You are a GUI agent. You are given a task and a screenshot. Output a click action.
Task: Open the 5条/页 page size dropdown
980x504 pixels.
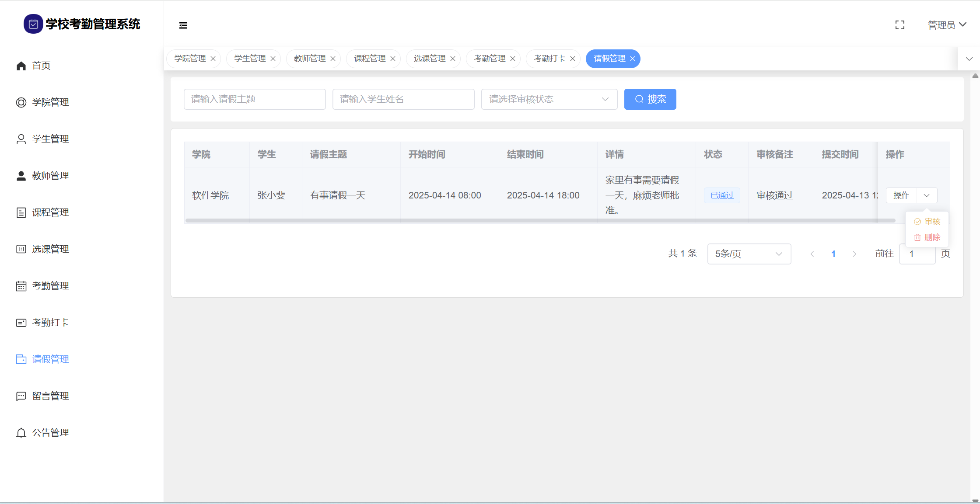click(x=749, y=254)
